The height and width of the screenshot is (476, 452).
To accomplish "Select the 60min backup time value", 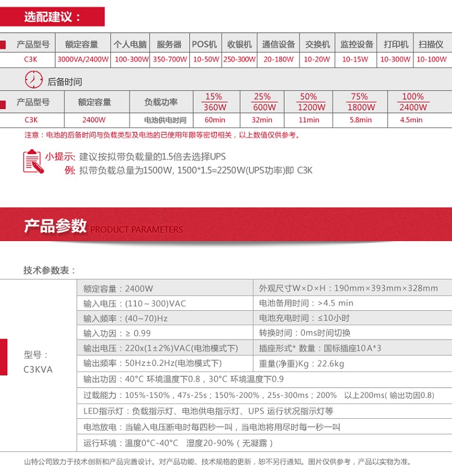I will 215,120.
